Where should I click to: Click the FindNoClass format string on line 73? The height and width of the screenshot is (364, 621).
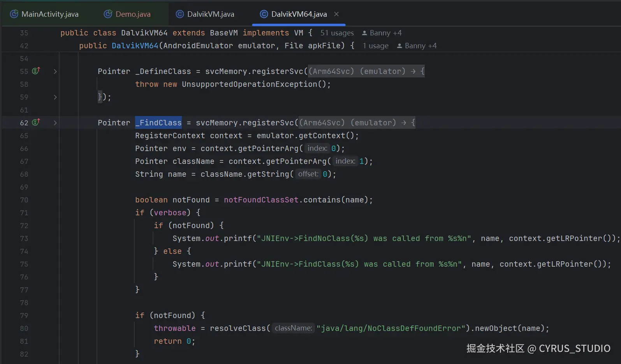point(364,238)
